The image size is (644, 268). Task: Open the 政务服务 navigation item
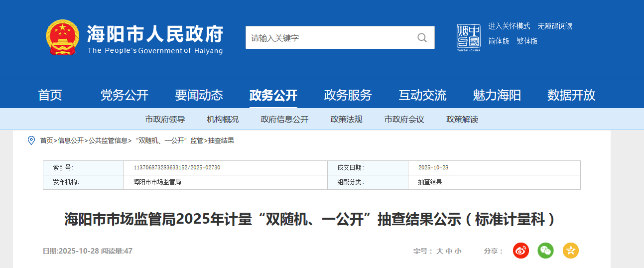click(x=348, y=95)
